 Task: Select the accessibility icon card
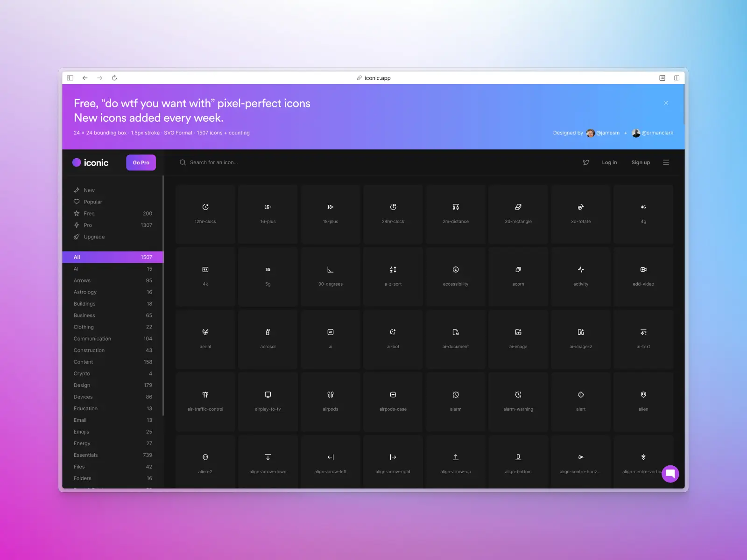tap(456, 277)
